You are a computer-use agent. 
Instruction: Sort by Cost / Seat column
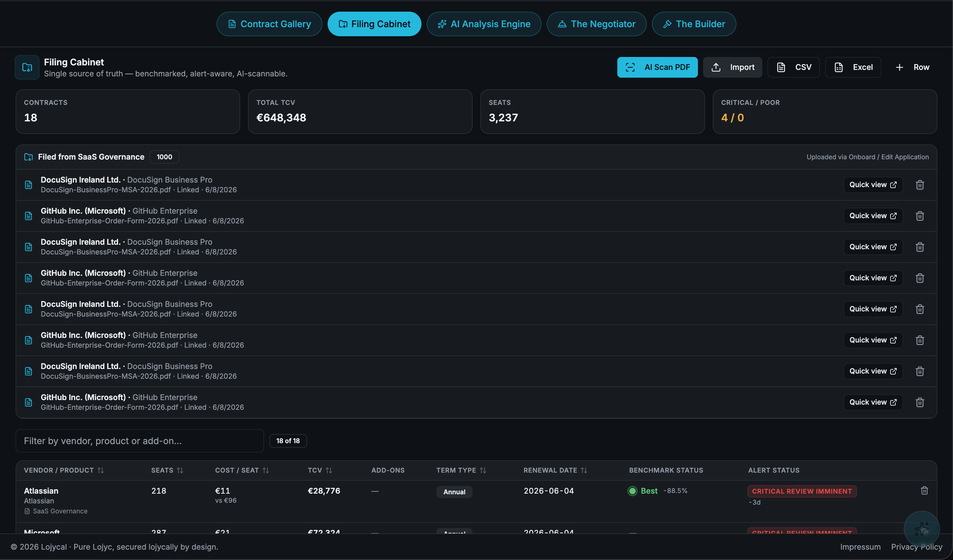click(x=242, y=470)
